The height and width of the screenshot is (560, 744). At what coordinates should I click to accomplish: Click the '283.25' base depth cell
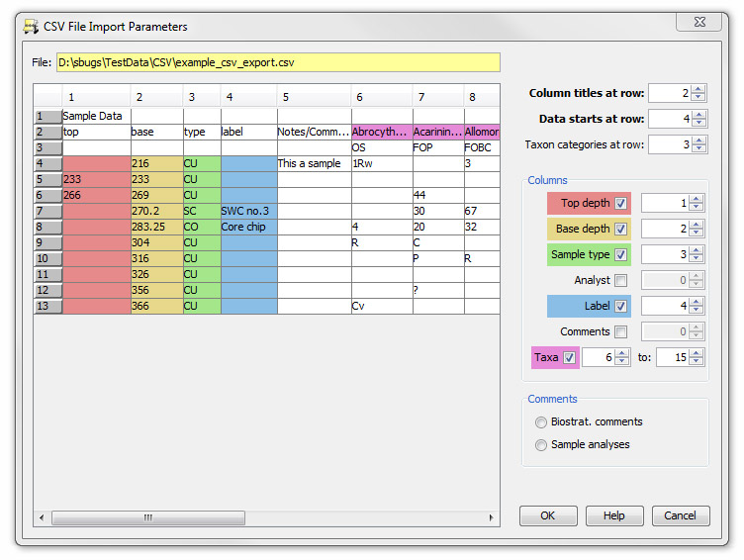(156, 227)
